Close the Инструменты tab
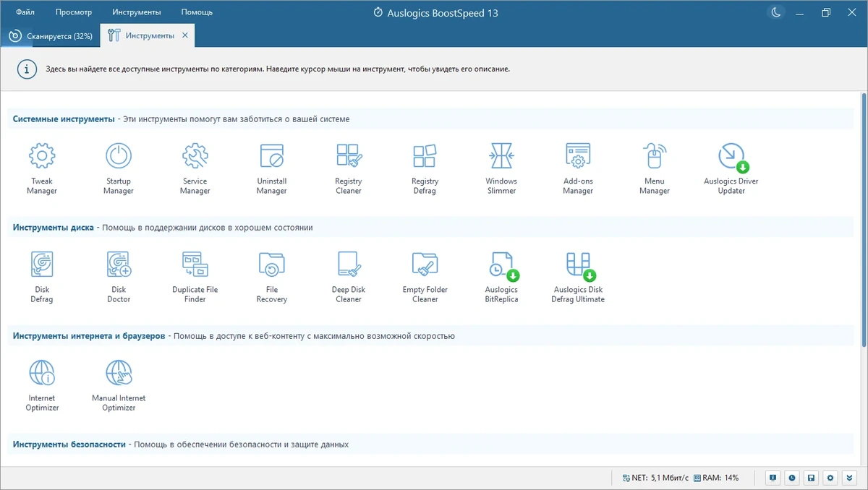The height and width of the screenshot is (490, 868). click(185, 35)
